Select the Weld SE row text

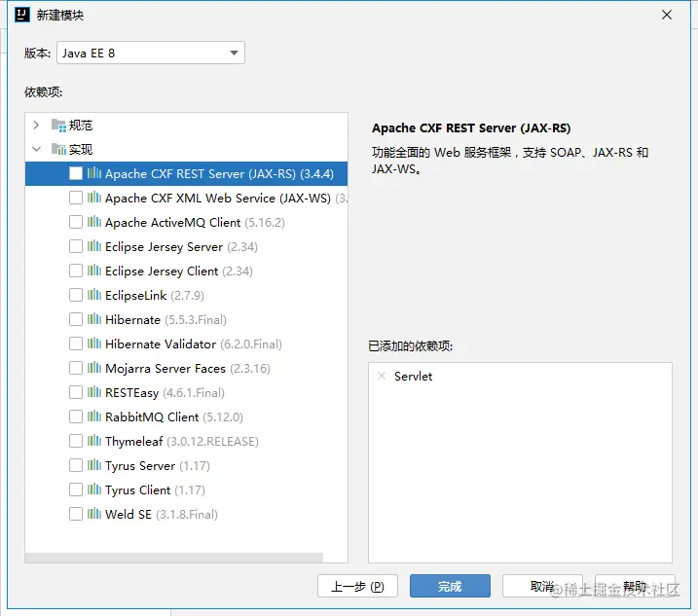162,515
